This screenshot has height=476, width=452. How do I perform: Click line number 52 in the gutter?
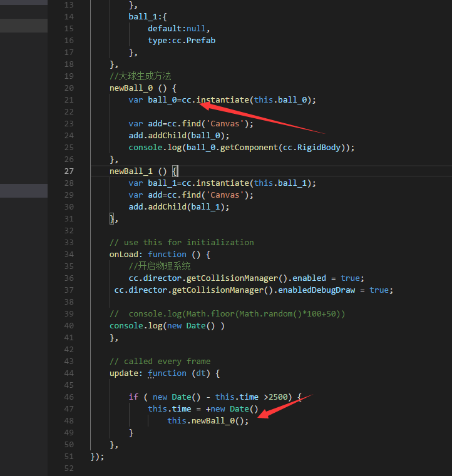pyautogui.click(x=69, y=468)
